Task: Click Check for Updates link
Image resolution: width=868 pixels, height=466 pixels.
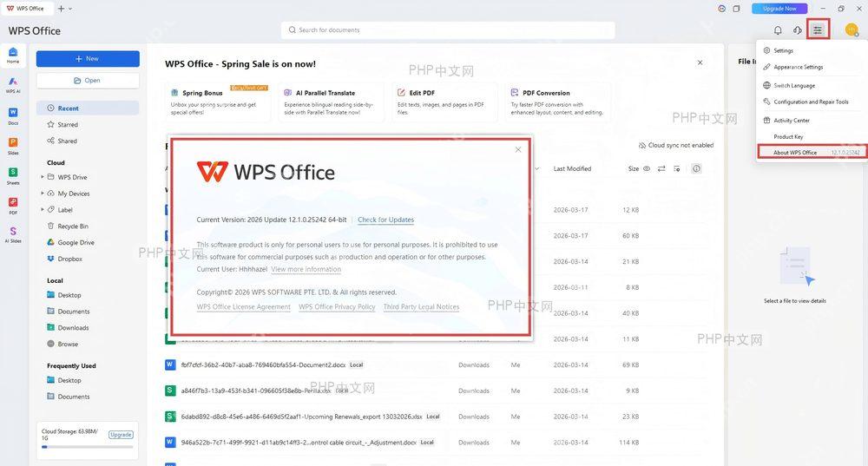Action: pyautogui.click(x=386, y=220)
